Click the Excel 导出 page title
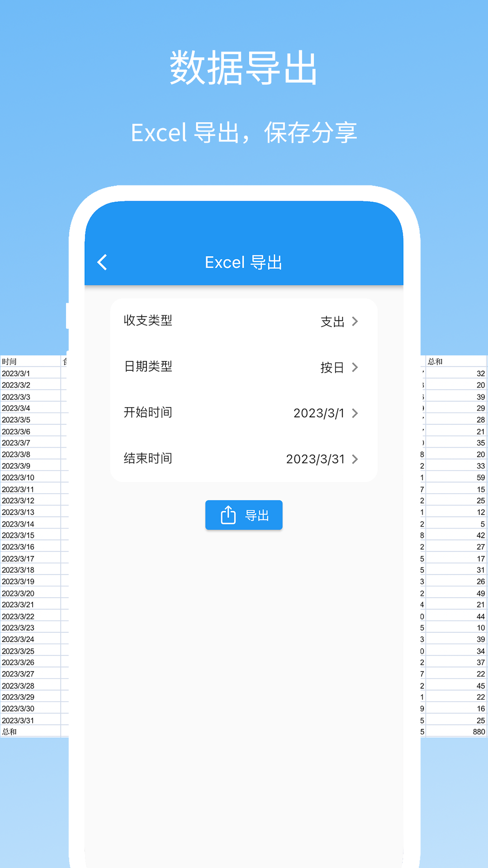This screenshot has width=488, height=868. 244,262
